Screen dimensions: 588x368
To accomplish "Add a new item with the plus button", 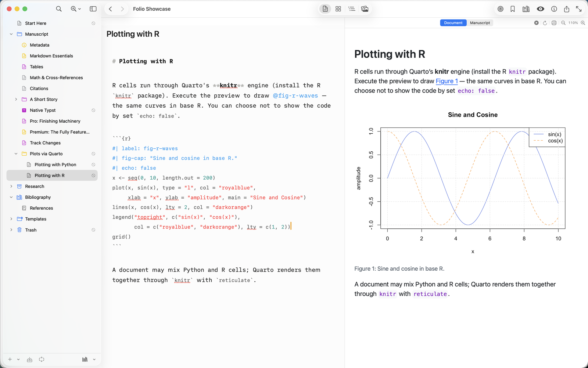I will click(x=10, y=359).
